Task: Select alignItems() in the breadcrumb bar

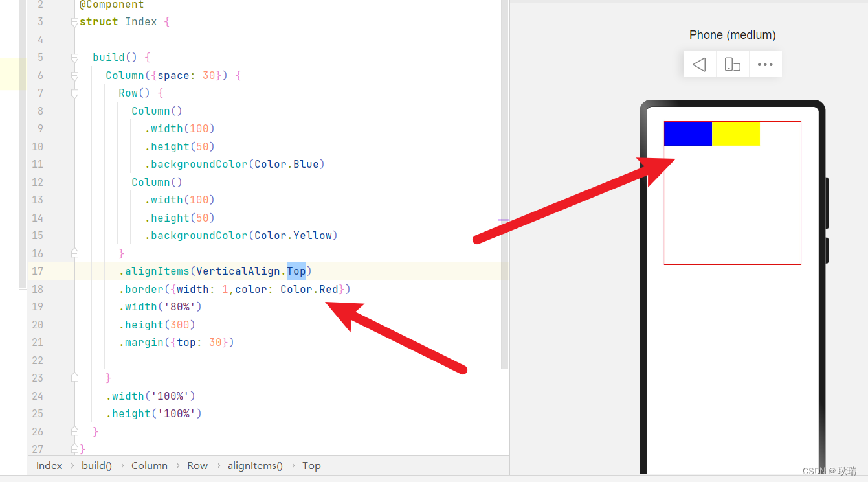Action: tap(255, 466)
